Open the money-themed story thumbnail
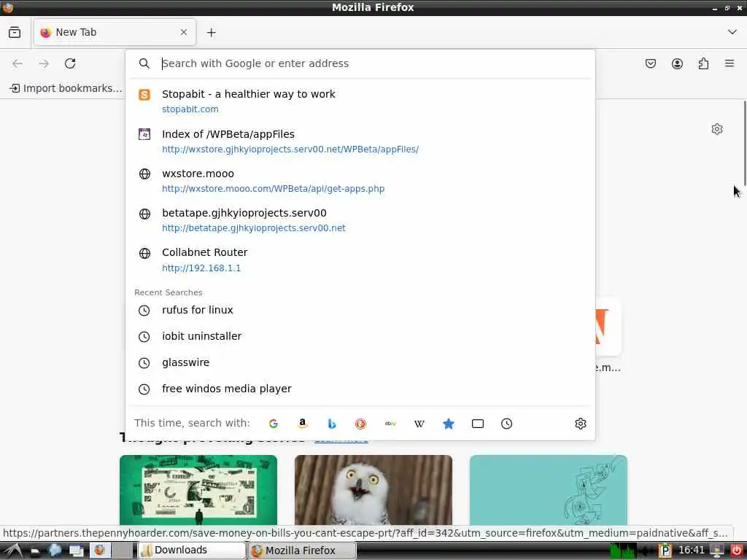The image size is (747, 560). (198, 490)
